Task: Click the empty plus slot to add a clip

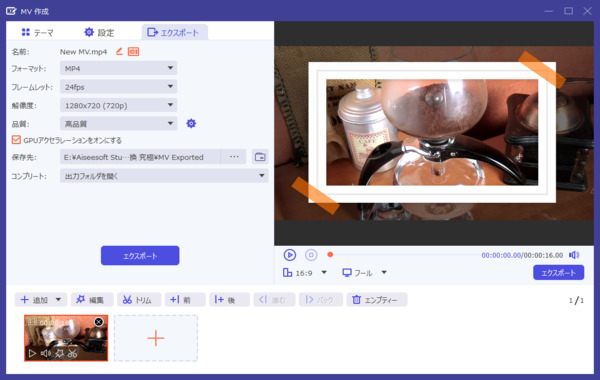Action: pos(156,338)
